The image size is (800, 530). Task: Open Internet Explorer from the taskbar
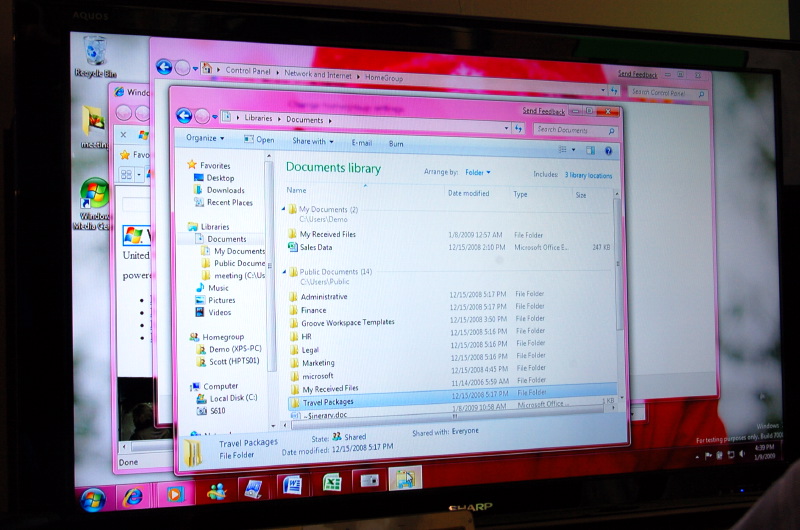coord(132,495)
